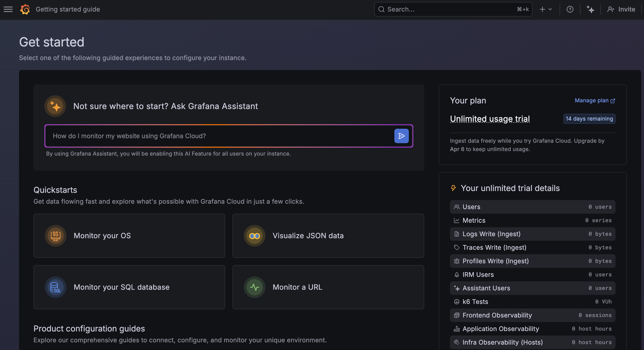Click the 14 days remaining badge
The width and height of the screenshot is (644, 350).
pos(589,119)
